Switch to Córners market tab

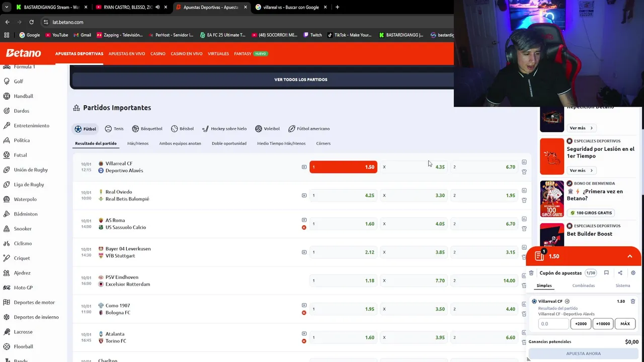[324, 143]
